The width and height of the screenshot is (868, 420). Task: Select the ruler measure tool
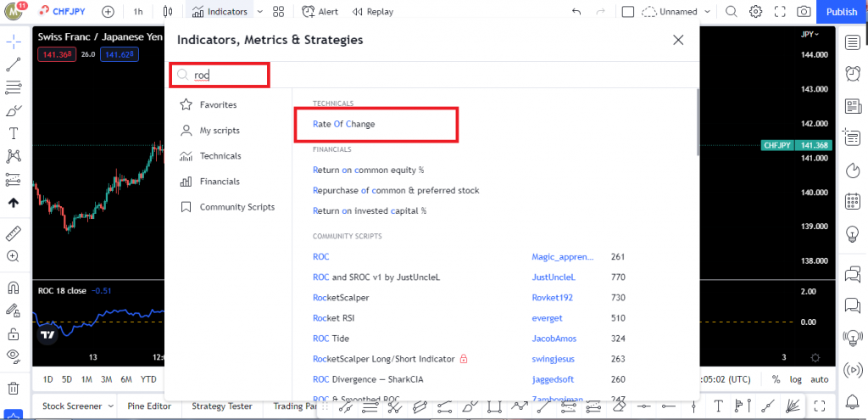14,233
